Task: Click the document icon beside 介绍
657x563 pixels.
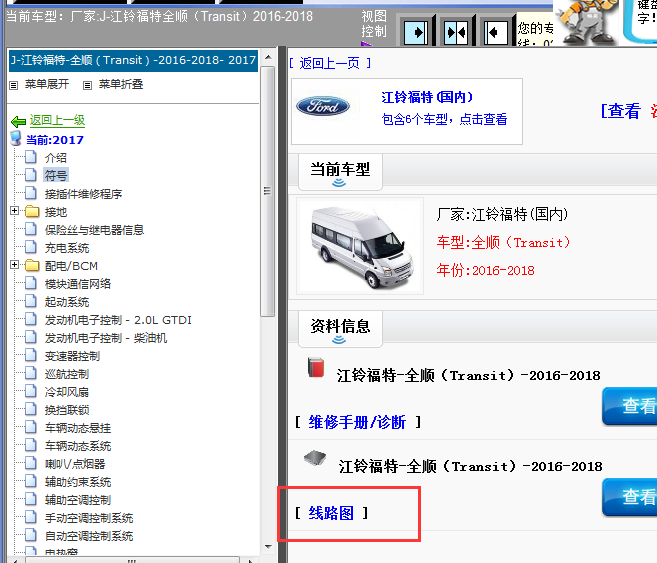Action: (31, 157)
